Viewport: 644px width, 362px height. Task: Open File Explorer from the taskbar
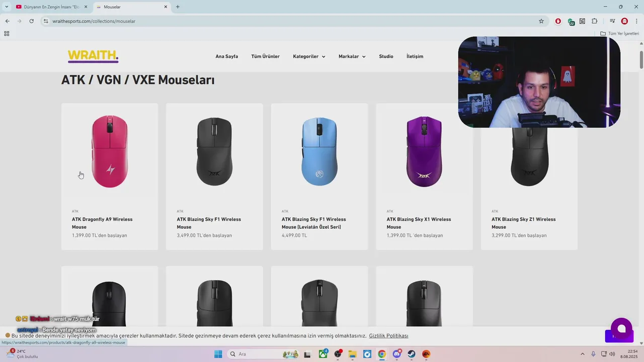click(x=352, y=354)
